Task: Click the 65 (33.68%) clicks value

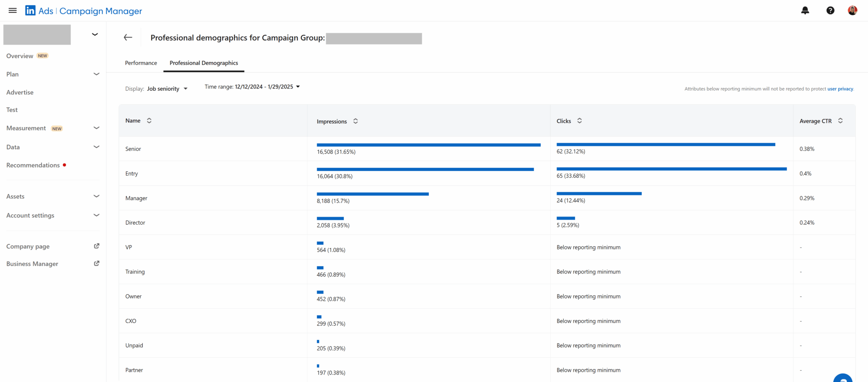Action: point(570,176)
